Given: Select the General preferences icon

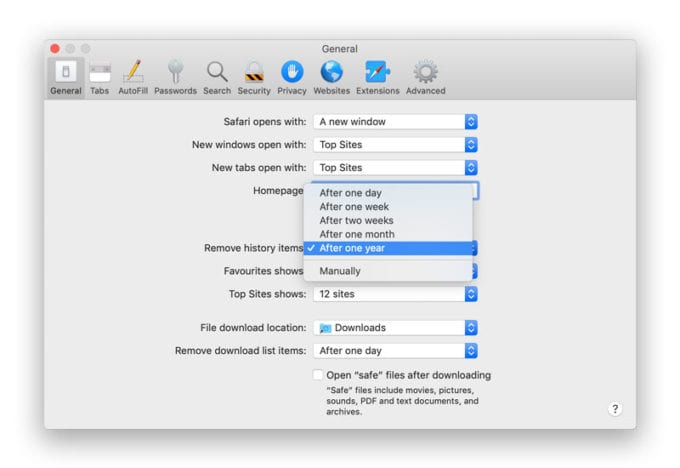Looking at the screenshot, I should click(65, 77).
